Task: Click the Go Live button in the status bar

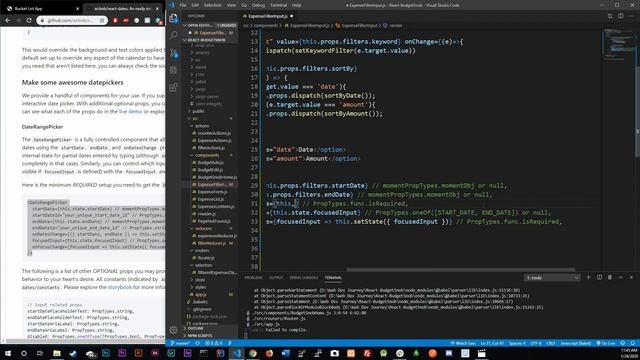Action: pos(606,343)
